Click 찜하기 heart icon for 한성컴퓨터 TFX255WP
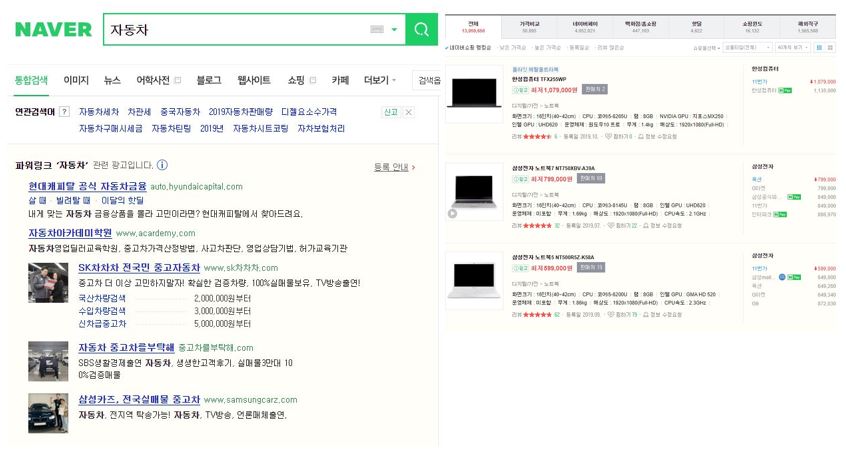Screen dimensions: 846x452 pos(608,136)
